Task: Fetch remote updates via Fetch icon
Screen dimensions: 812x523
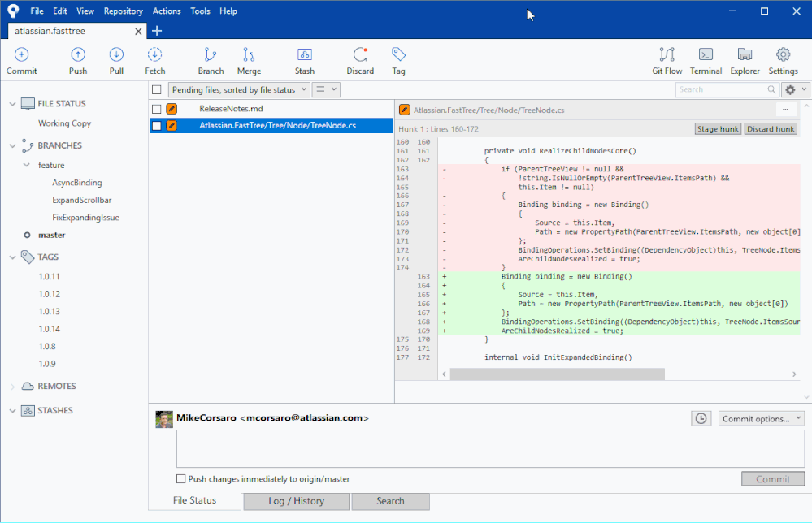Action: pyautogui.click(x=154, y=54)
